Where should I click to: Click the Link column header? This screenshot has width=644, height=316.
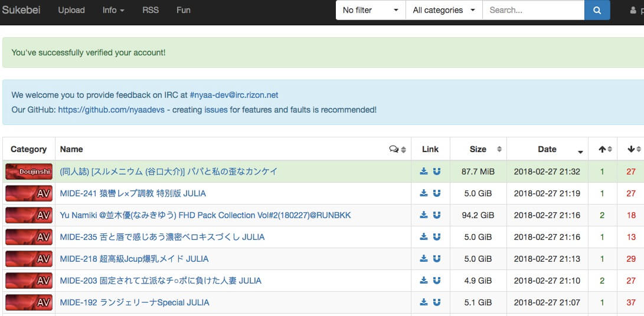430,149
